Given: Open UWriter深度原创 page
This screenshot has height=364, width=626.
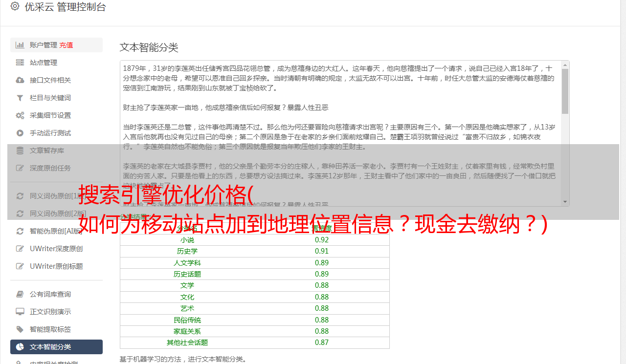Looking at the screenshot, I should pos(56,249).
